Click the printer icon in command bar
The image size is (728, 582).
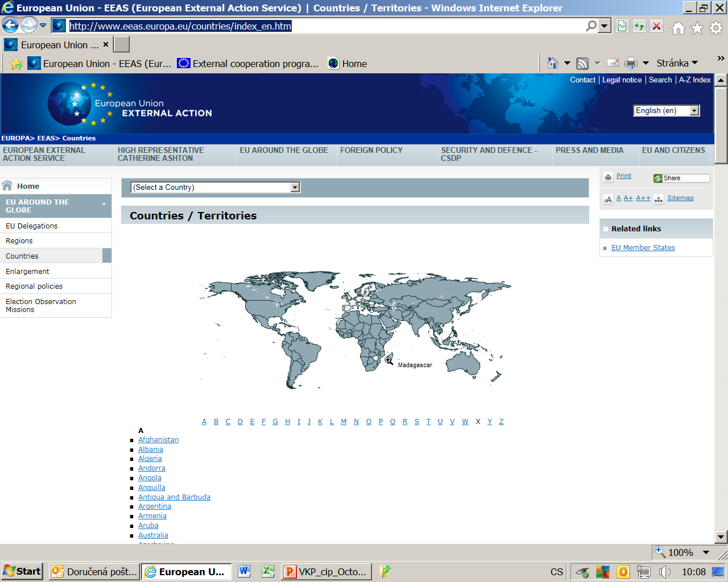(x=631, y=63)
